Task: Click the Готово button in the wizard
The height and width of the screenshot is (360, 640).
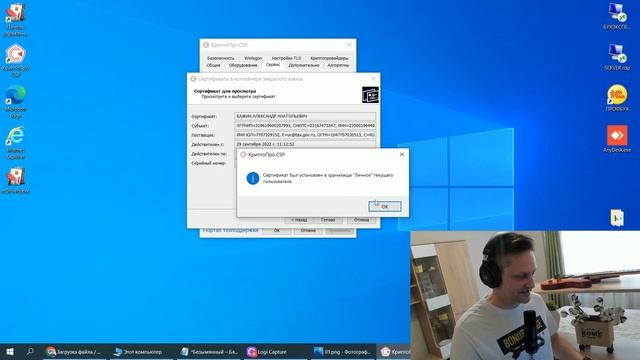Action: click(328, 220)
